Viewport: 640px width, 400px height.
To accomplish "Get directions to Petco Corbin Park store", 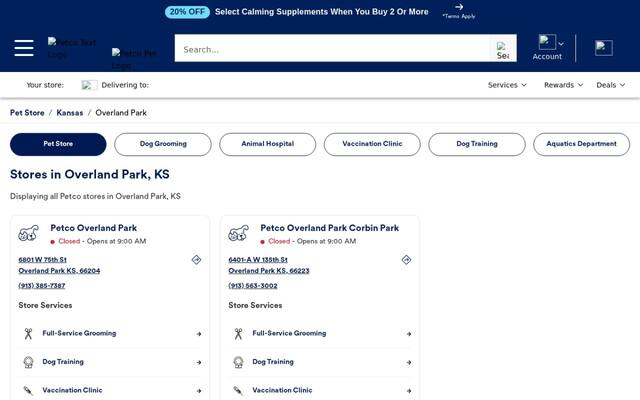I will pos(406,260).
